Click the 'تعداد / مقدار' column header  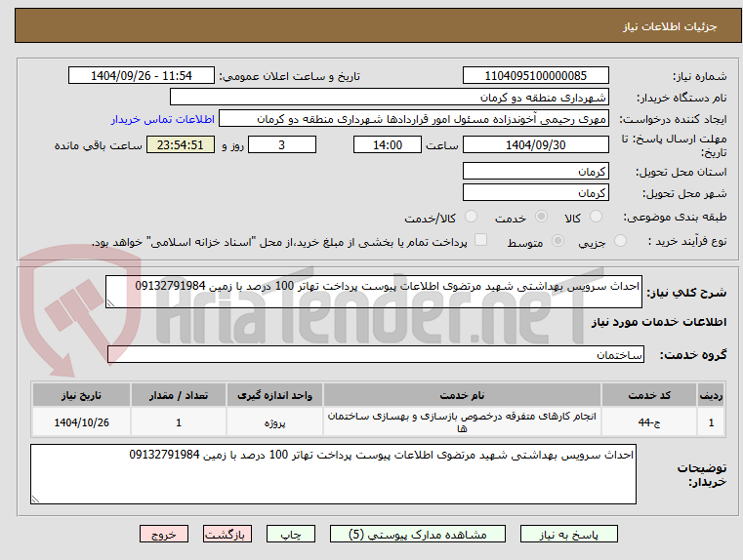[179, 395]
